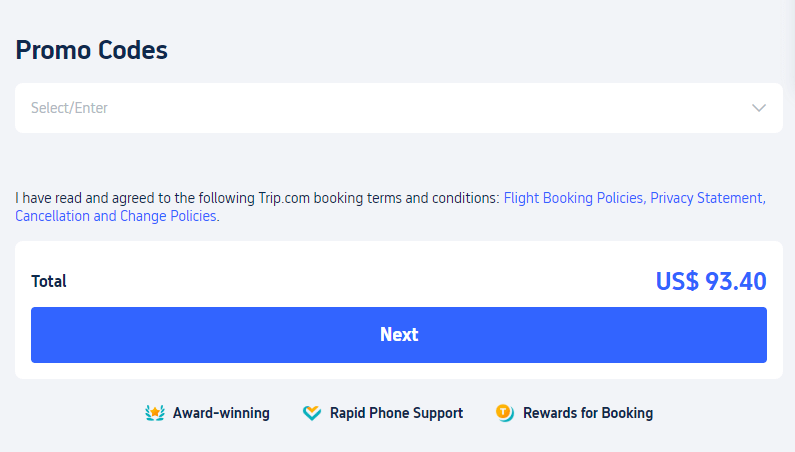Image resolution: width=795 pixels, height=452 pixels.
Task: Open the Select/Enter promo code field
Action: click(x=399, y=108)
